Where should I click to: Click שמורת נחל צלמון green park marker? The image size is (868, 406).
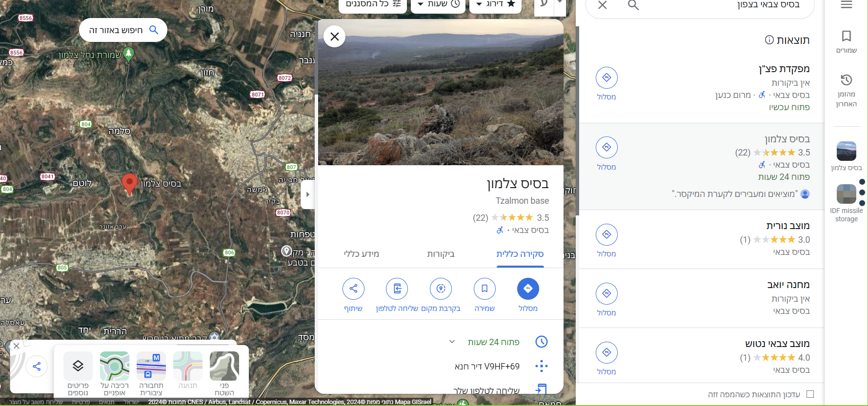pyautogui.click(x=129, y=54)
